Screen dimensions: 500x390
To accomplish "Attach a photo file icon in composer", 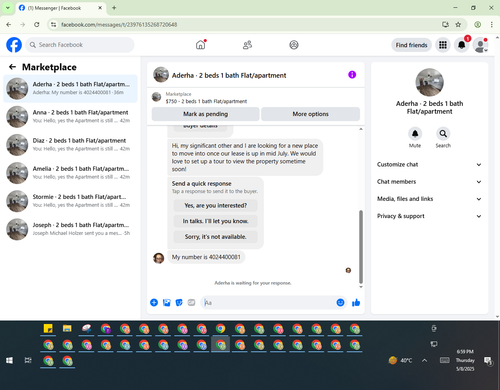I will point(167,302).
